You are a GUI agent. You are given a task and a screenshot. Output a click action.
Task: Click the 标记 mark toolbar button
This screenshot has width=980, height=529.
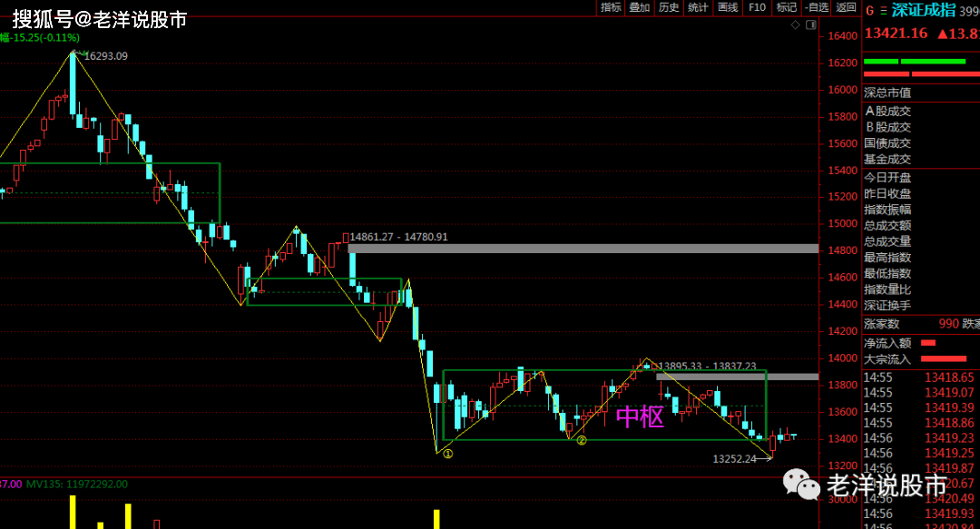[786, 7]
